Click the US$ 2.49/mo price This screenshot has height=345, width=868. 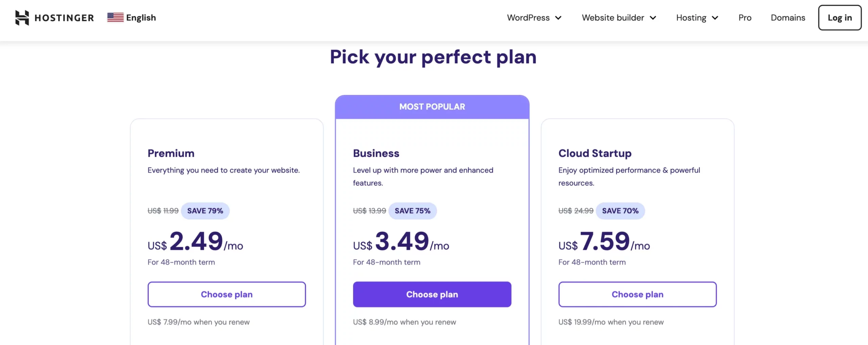(x=195, y=241)
